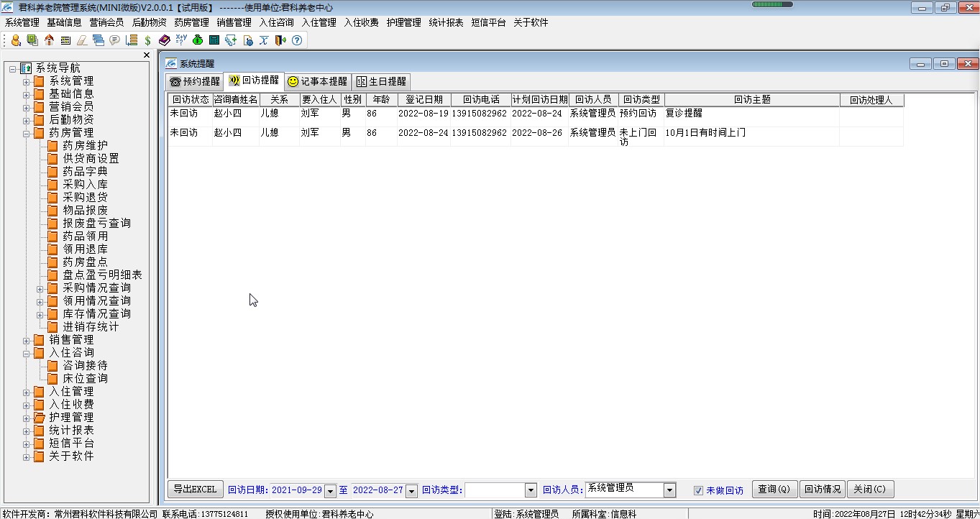Click the blue question mark help icon
Image resolution: width=980 pixels, height=519 pixels.
tap(296, 40)
